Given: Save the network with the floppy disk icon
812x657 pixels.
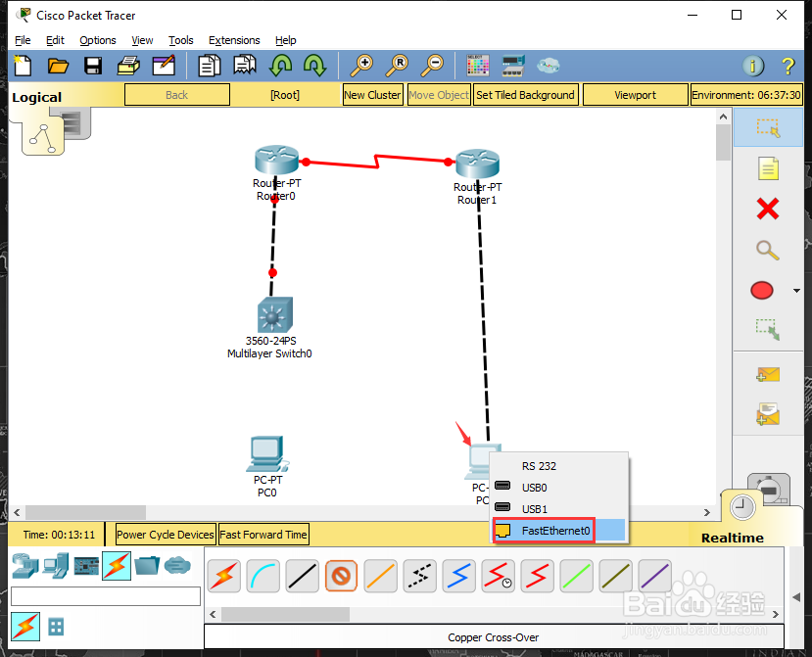Looking at the screenshot, I should (x=93, y=66).
